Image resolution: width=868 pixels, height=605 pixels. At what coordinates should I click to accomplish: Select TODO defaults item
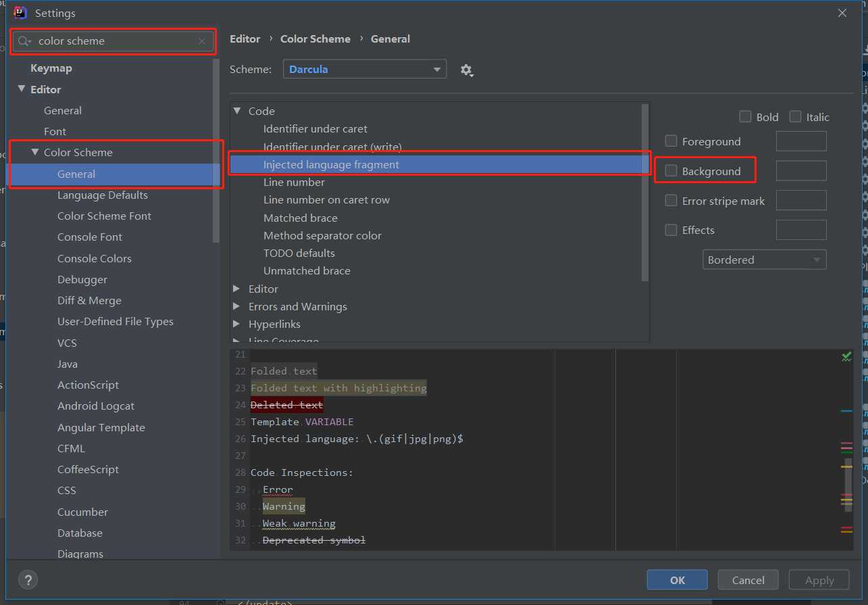tap(299, 253)
